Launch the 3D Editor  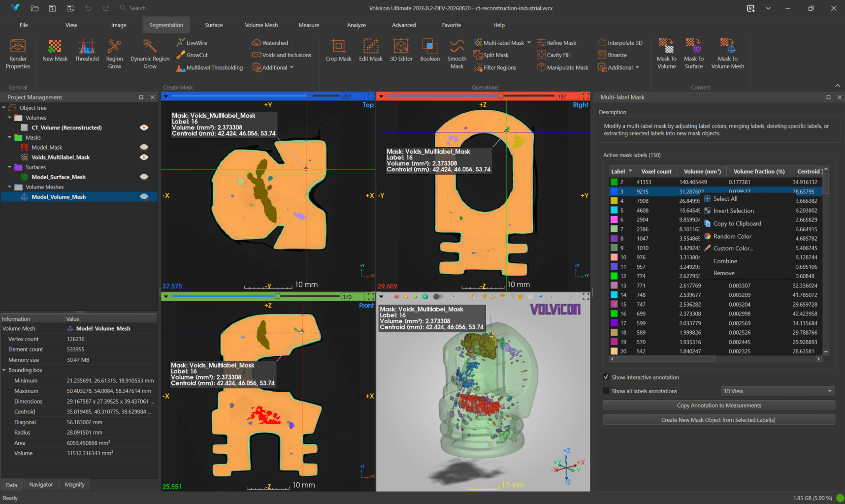[x=401, y=50]
